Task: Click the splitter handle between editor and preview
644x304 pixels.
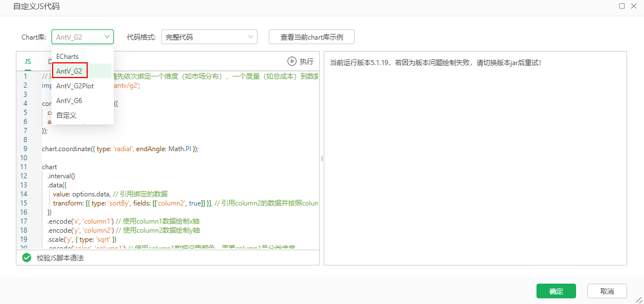Action: click(x=321, y=158)
